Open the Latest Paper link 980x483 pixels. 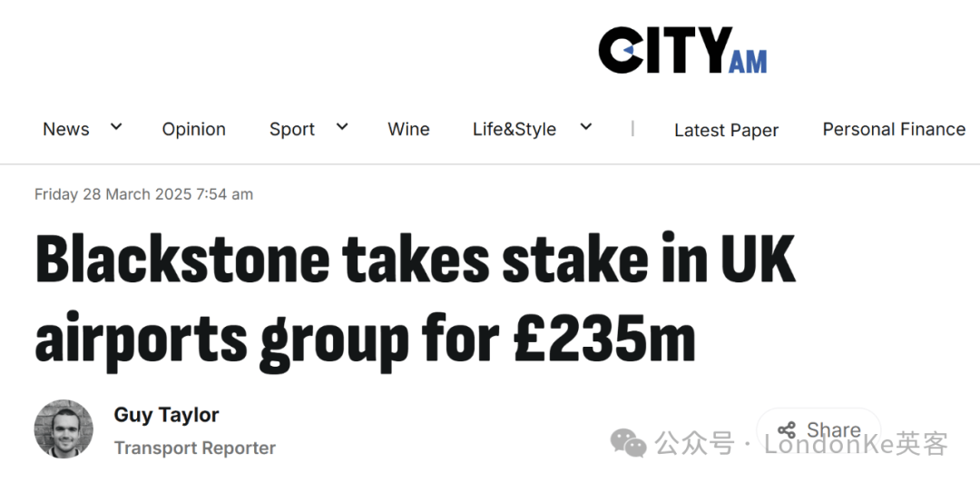726,130
